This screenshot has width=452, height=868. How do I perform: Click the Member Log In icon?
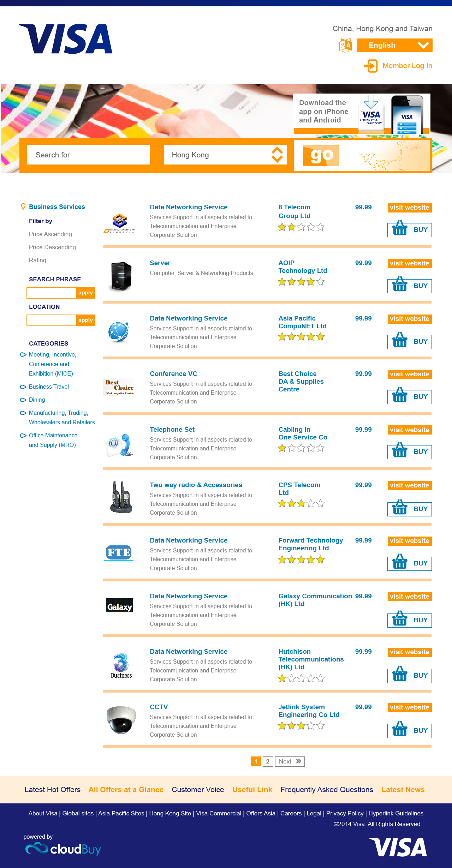pyautogui.click(x=371, y=66)
